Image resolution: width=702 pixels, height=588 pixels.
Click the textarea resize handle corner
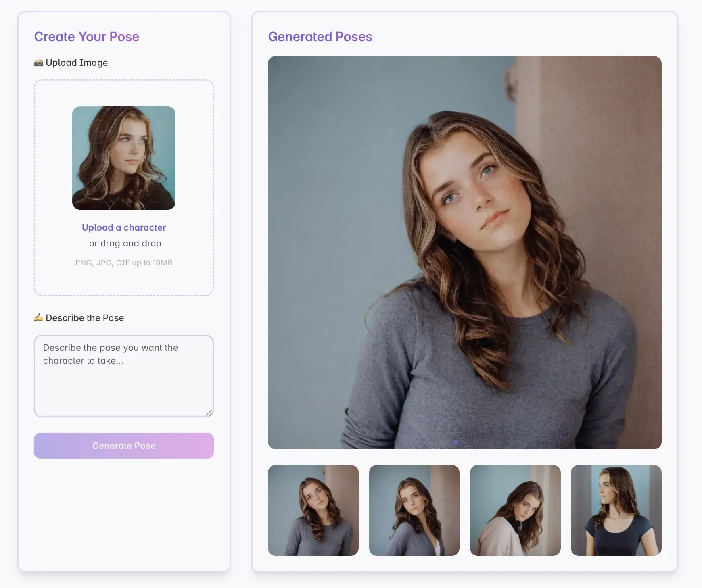tap(209, 413)
